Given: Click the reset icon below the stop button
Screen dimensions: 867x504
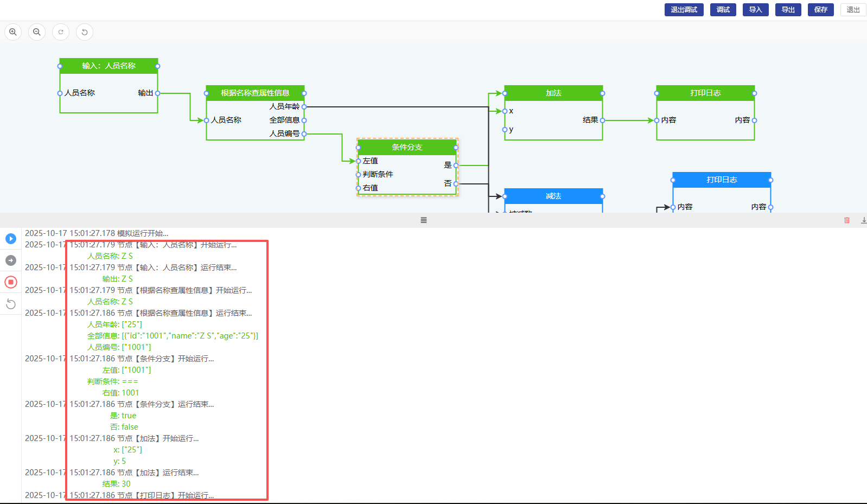Looking at the screenshot, I should click(11, 304).
